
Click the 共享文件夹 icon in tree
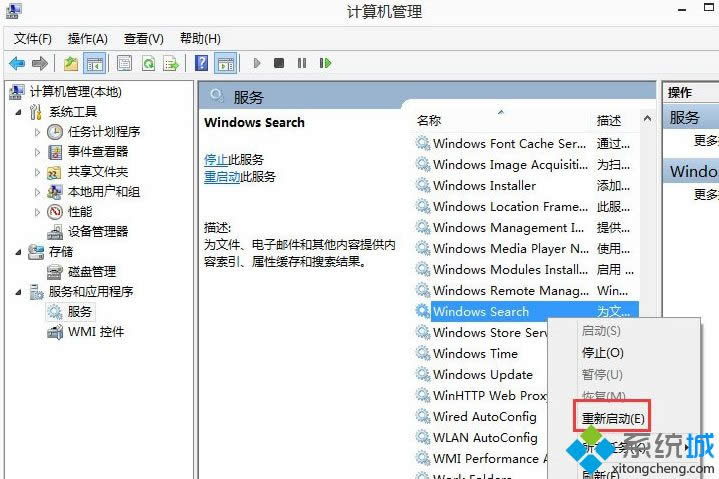[55, 172]
